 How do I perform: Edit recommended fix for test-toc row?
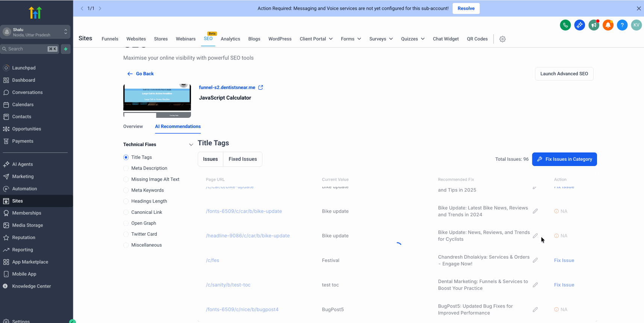click(535, 285)
